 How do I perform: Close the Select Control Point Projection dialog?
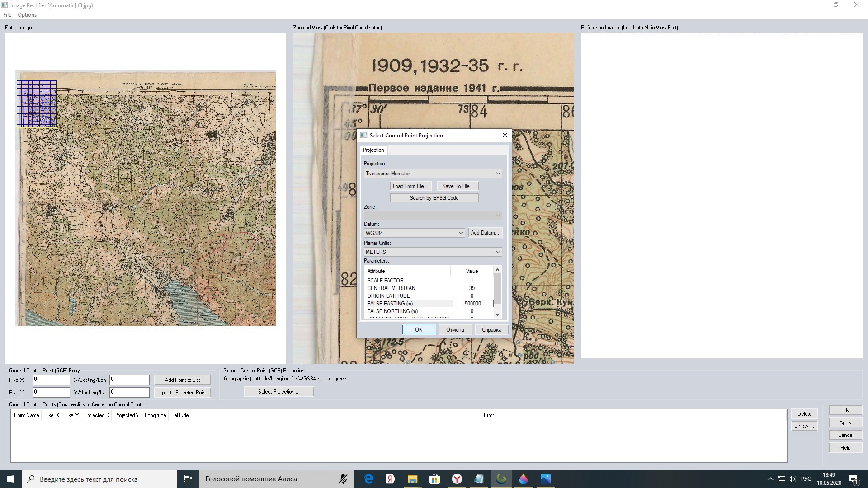505,135
